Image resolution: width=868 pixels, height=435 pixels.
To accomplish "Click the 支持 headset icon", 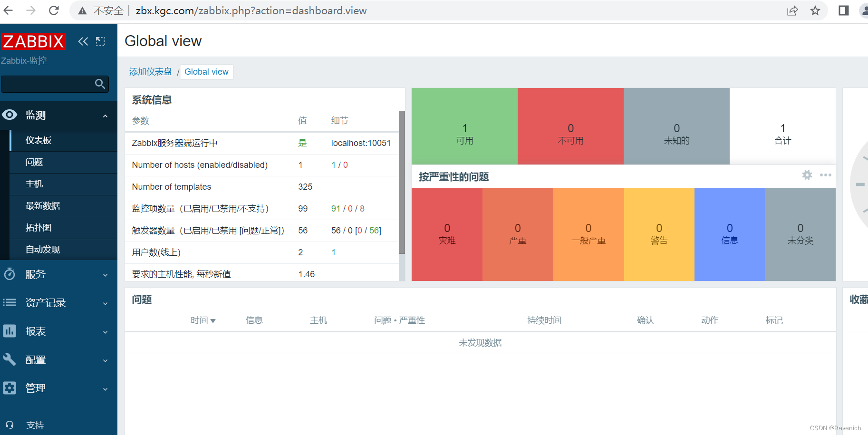I will [10, 425].
